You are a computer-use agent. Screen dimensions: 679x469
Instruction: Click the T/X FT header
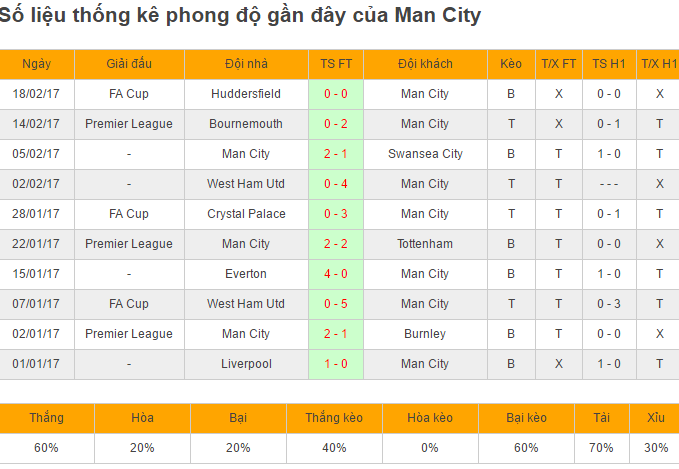[x=559, y=64]
